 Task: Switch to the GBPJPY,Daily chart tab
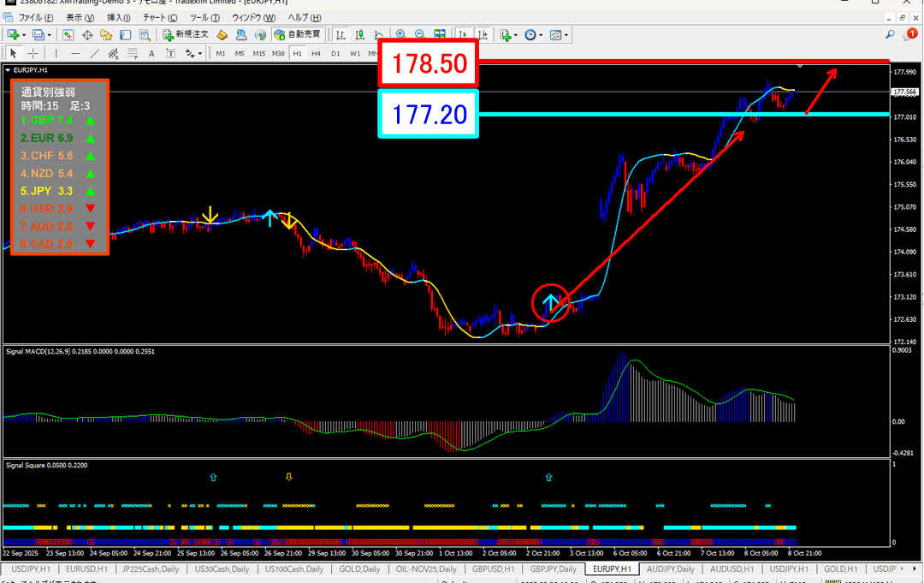[553, 569]
